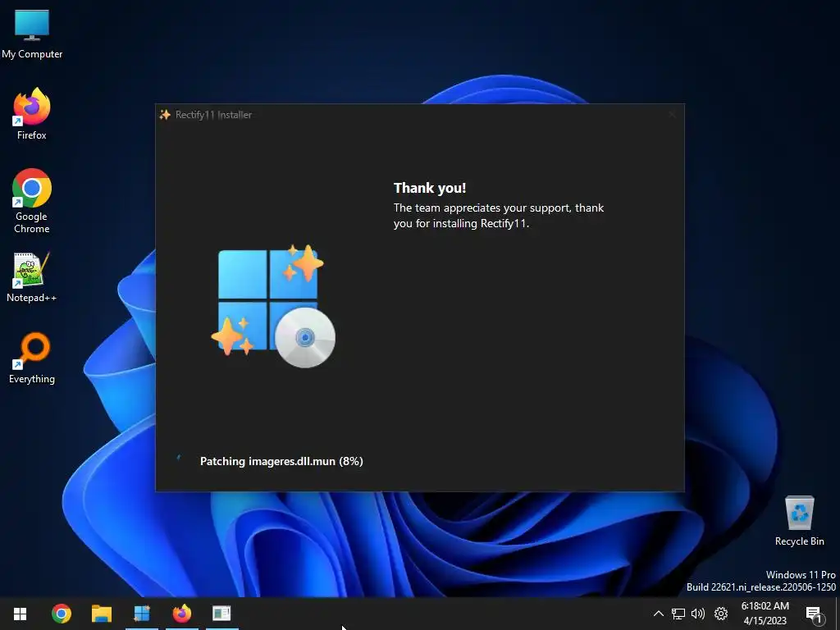The width and height of the screenshot is (840, 630).
Task: Click the Rectify11 Installer window title
Action: [213, 115]
